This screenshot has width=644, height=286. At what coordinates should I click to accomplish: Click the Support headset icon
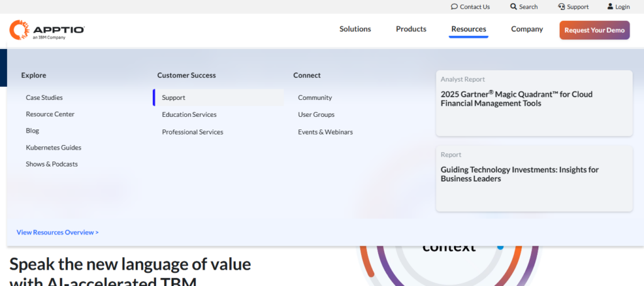562,6
